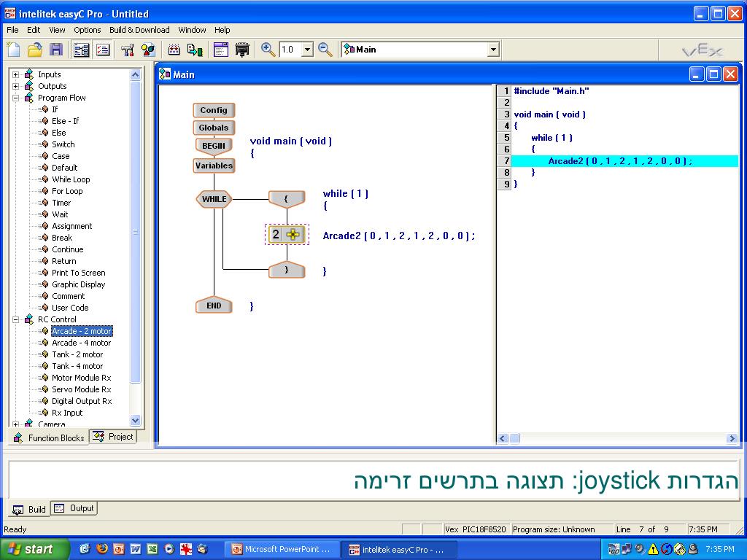
Task: Switch to the Output tab
Action: [x=74, y=508]
